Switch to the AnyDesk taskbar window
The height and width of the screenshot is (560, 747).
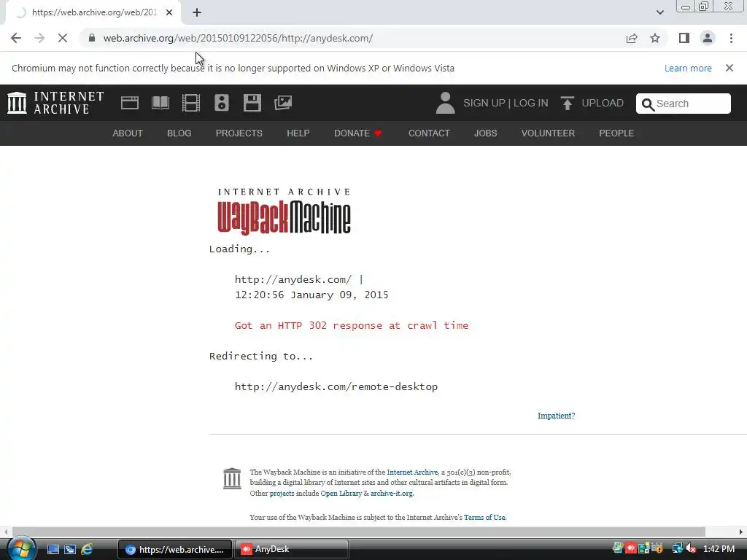coord(292,549)
